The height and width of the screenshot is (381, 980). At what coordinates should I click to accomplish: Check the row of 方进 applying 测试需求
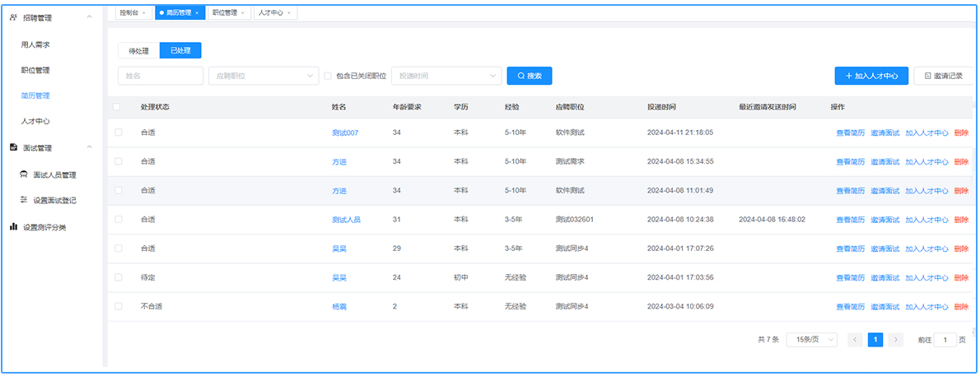coord(118,161)
